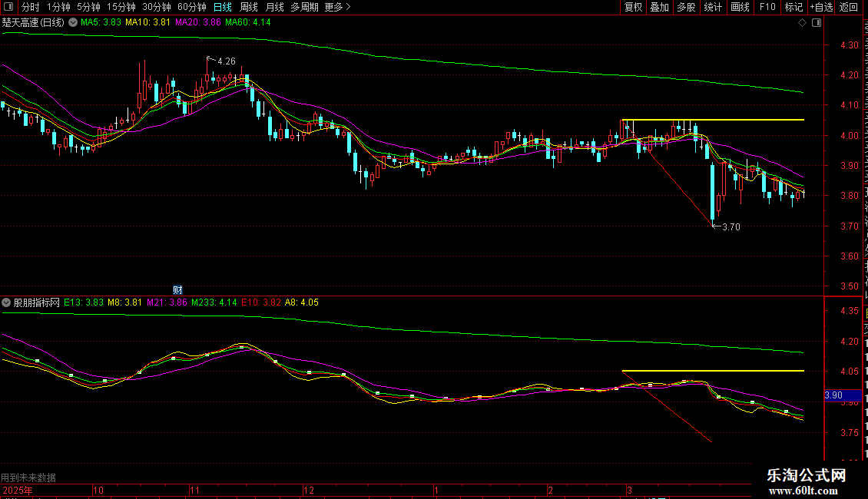The height and width of the screenshot is (499, 868).
Task: Open the 画线 drawing tools
Action: pos(740,7)
